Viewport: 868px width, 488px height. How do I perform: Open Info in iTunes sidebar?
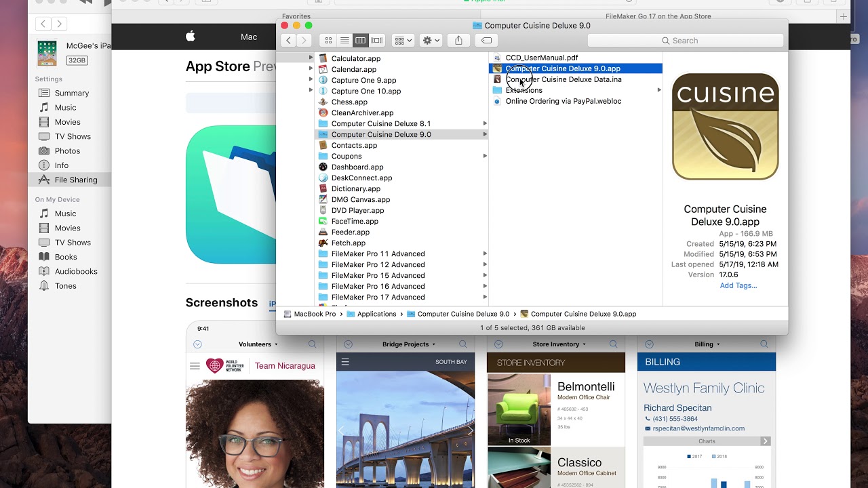61,165
